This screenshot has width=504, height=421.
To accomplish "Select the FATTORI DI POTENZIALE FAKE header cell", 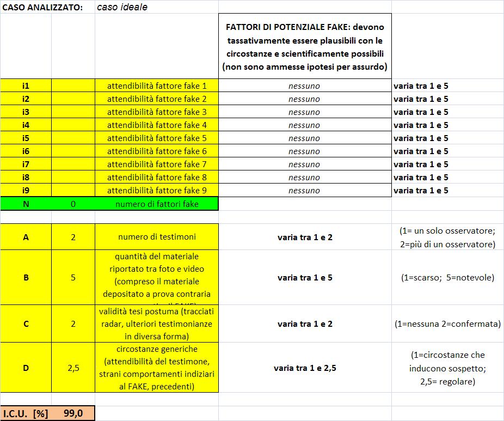I will pyautogui.click(x=305, y=46).
